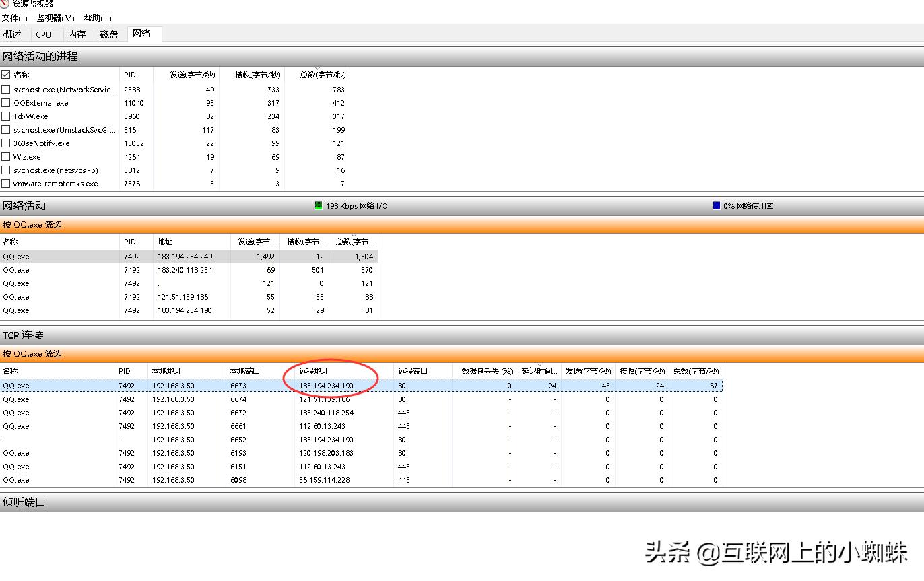This screenshot has height=581, width=924.
Task: Click the blue network utilization indicator square
Action: click(x=717, y=205)
